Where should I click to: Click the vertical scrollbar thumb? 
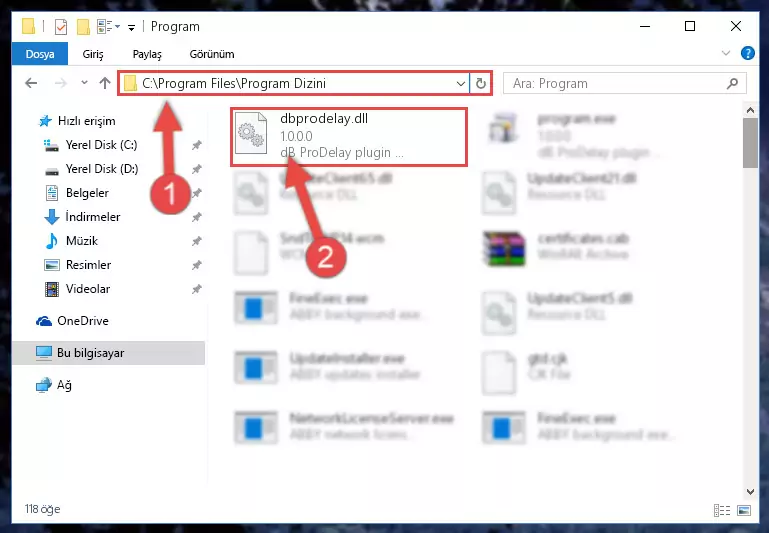(x=750, y=143)
